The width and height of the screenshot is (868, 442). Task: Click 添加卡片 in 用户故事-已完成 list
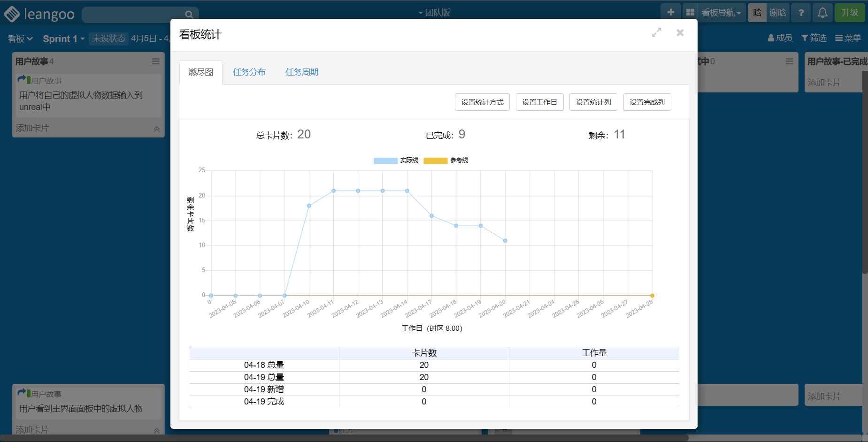(x=824, y=83)
